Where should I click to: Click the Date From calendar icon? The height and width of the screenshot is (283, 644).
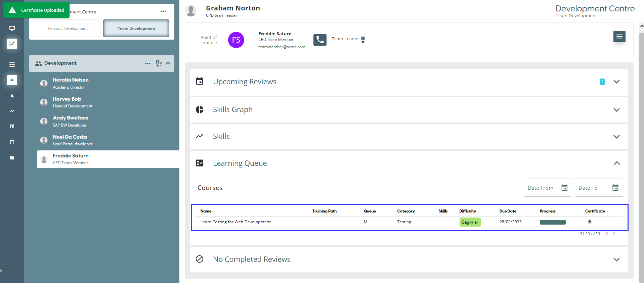tap(564, 188)
